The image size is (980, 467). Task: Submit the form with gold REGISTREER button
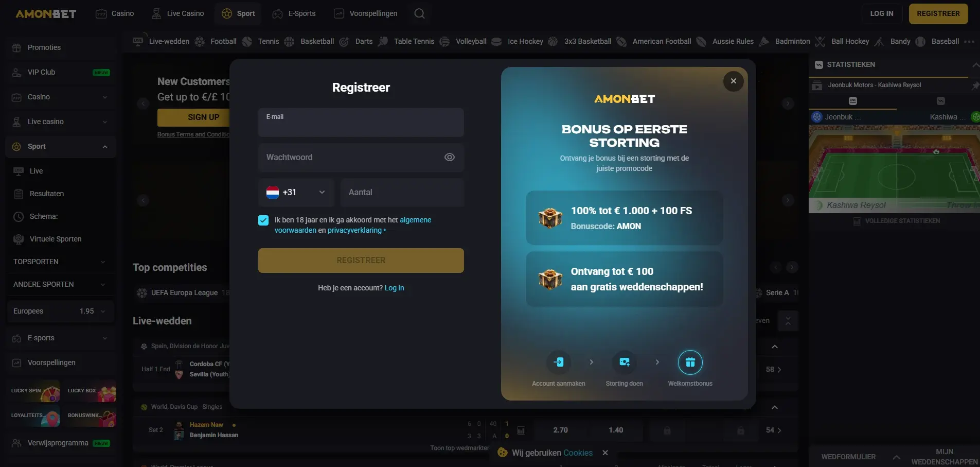coord(361,261)
